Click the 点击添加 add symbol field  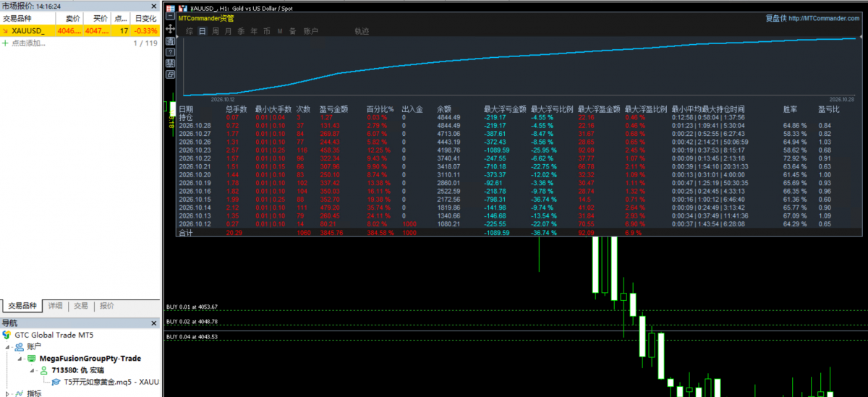point(28,43)
